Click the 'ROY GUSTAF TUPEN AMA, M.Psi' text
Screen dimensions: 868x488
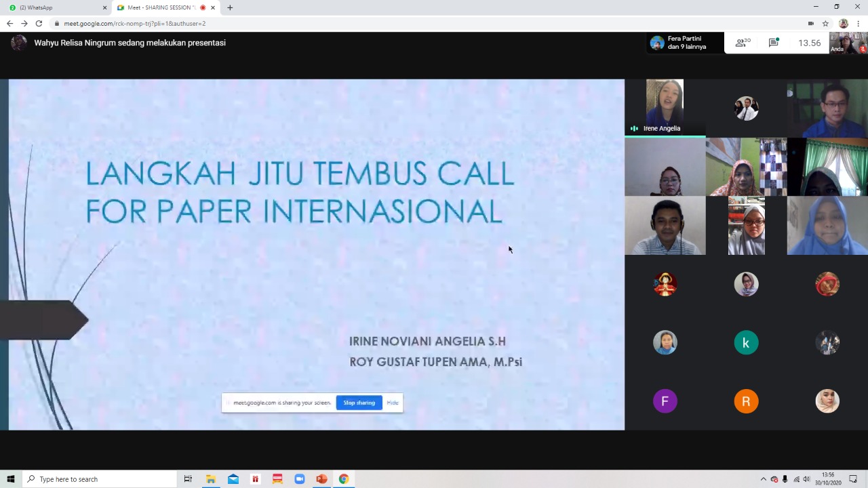(x=435, y=362)
